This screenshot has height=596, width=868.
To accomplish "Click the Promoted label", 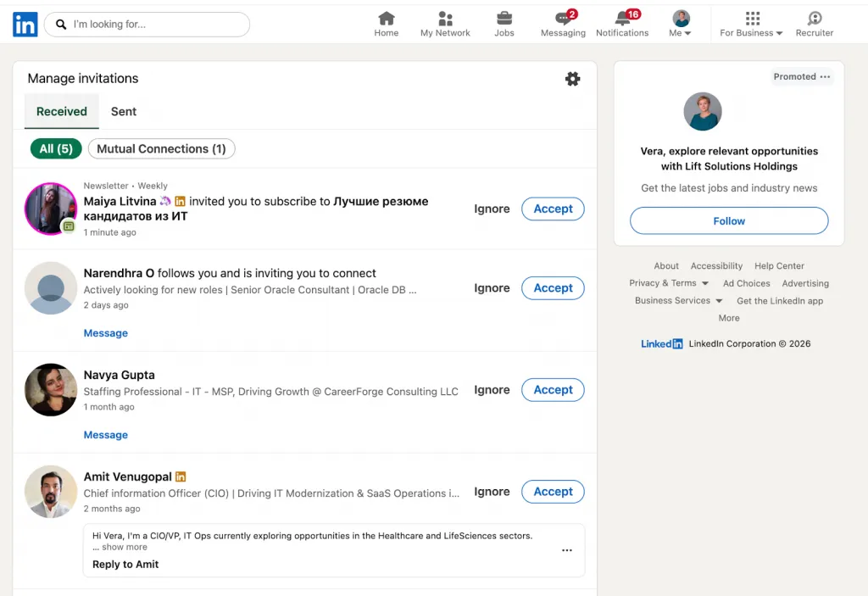I will (794, 76).
